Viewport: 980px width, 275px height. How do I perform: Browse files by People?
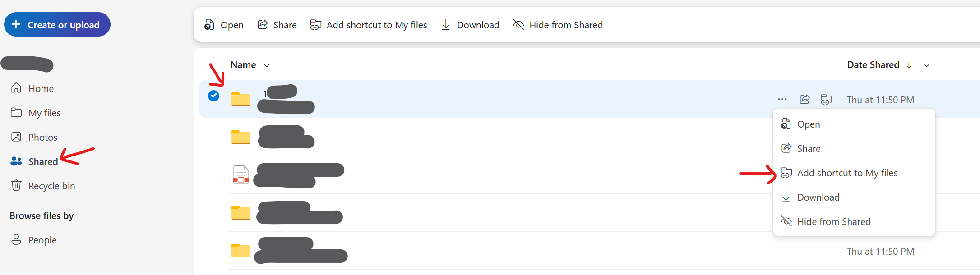[42, 240]
